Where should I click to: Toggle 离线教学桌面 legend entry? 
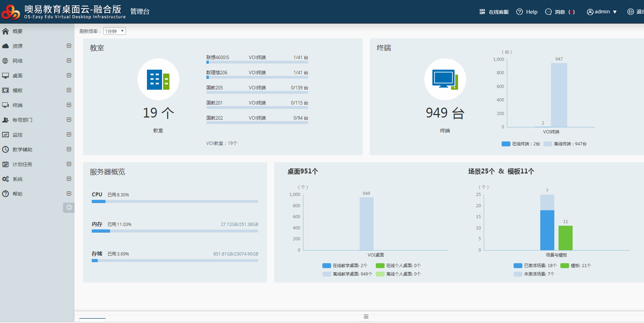coord(347,274)
